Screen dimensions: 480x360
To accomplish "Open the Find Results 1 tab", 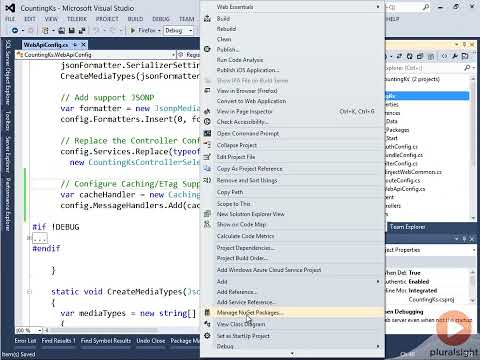I will tap(59, 341).
